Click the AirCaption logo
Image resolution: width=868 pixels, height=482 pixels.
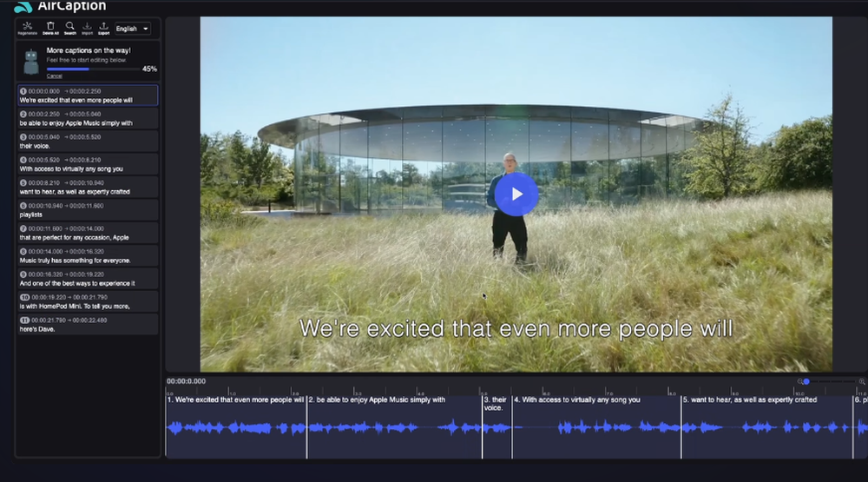60,6
